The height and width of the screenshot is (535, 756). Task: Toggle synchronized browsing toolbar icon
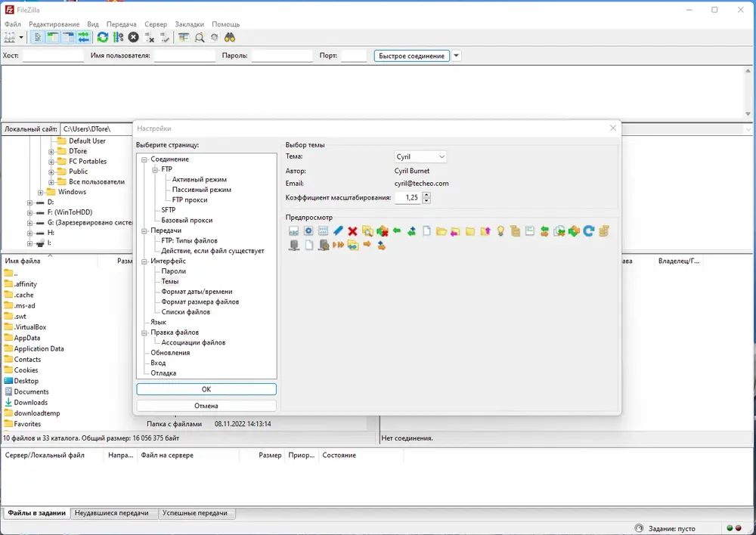(215, 38)
